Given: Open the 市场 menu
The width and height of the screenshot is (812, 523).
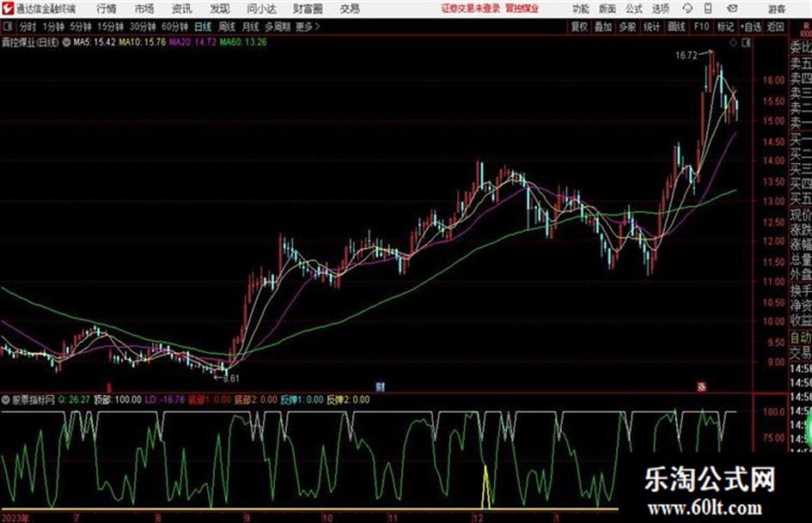Looking at the screenshot, I should 144,9.
